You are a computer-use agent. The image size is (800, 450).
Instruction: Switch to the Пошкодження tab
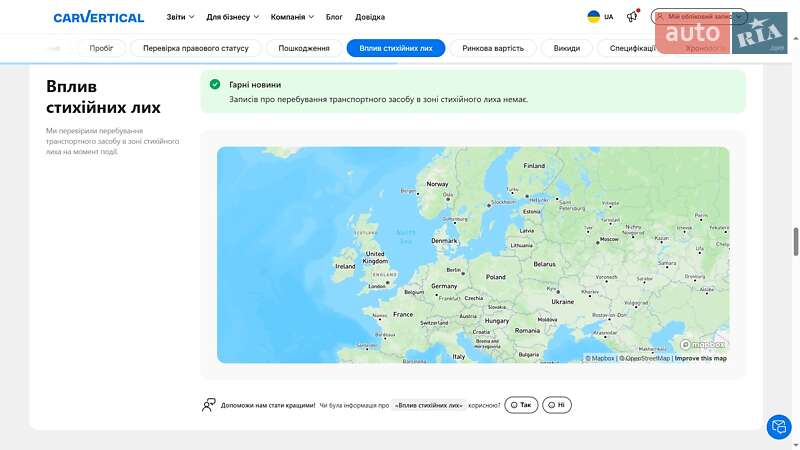(304, 48)
